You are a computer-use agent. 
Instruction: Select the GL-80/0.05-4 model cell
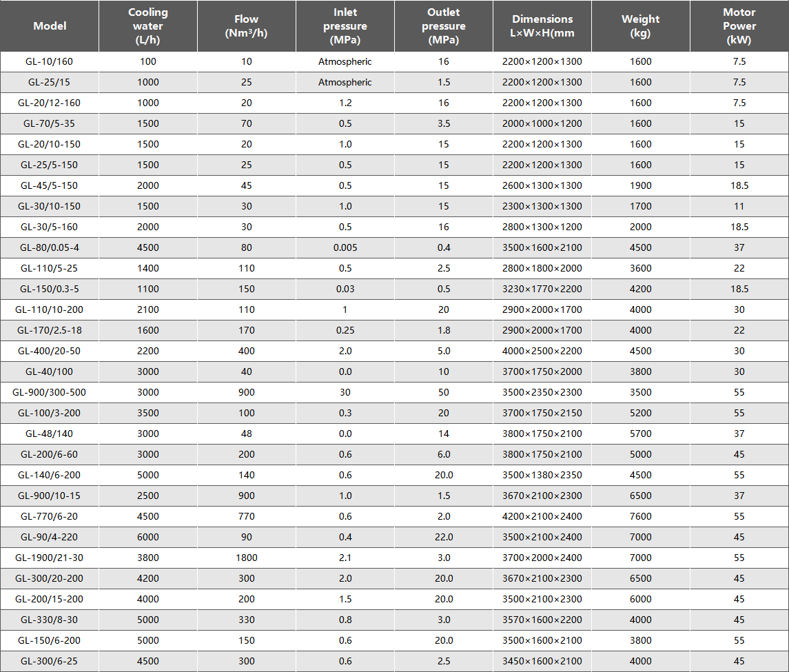click(x=50, y=247)
